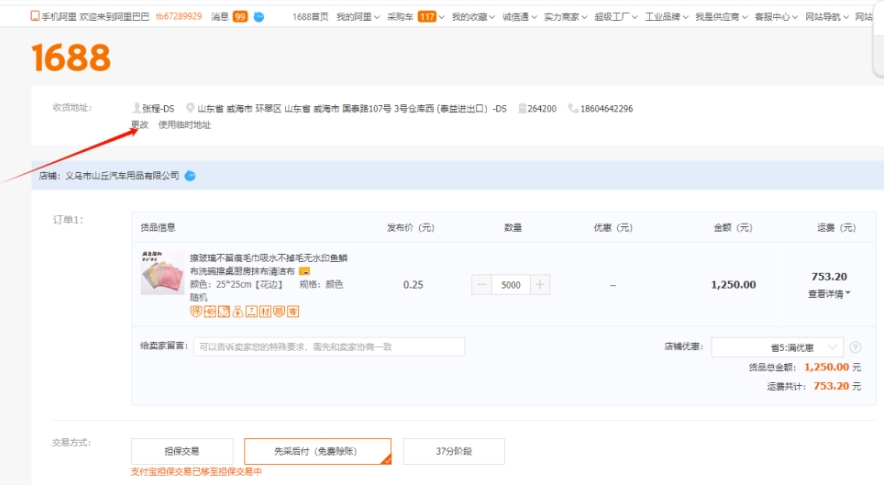Expand the 诚信通 menu

519,17
